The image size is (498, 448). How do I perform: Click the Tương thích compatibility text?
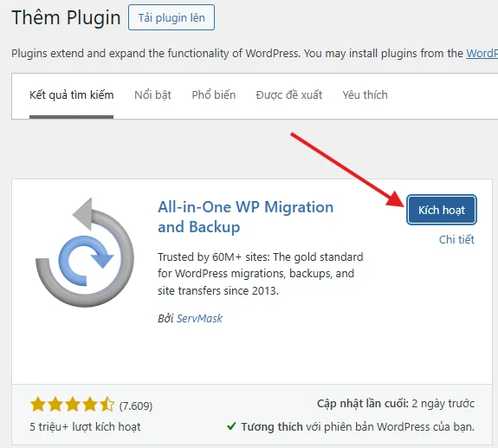point(358,426)
